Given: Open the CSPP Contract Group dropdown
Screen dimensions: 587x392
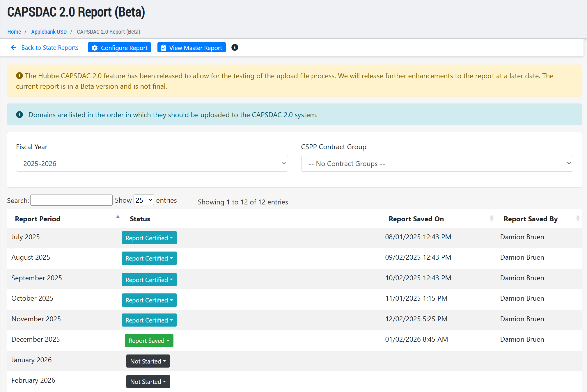Looking at the screenshot, I should [x=437, y=163].
